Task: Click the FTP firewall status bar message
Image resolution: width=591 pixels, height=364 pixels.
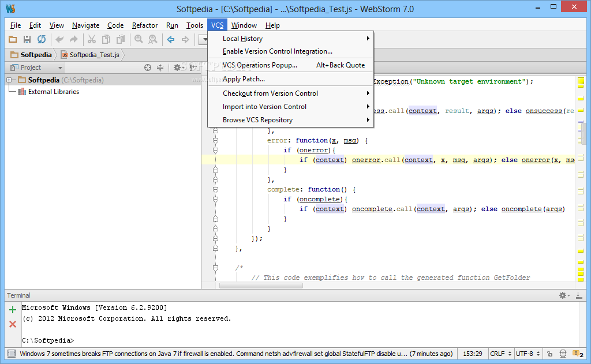Action: (236, 354)
